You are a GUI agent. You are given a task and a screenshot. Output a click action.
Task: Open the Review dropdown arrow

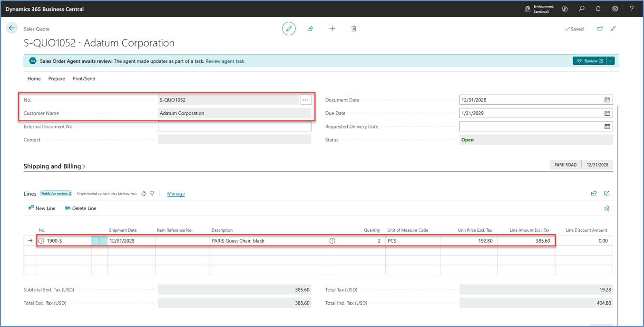(611, 61)
